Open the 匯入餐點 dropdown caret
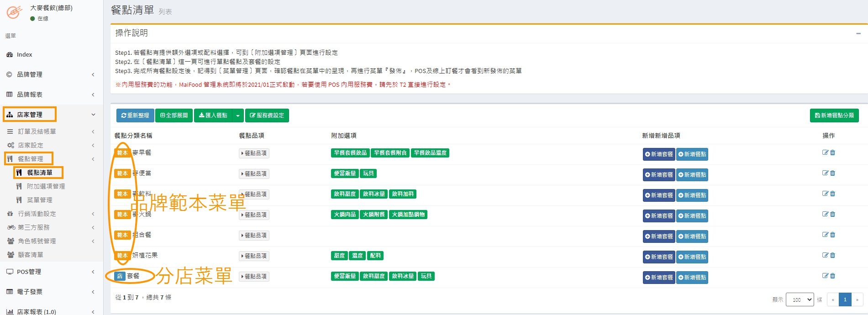Screen dimensions: 868x315 click(237, 115)
